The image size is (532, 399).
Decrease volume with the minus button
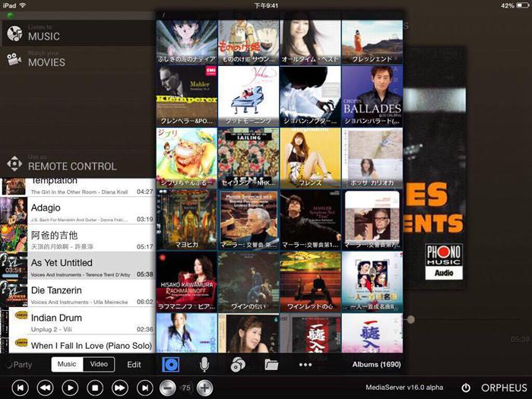(168, 388)
